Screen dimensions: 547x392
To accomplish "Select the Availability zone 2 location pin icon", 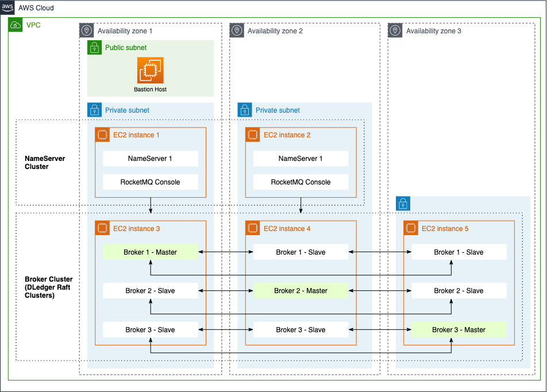I will click(x=237, y=30).
